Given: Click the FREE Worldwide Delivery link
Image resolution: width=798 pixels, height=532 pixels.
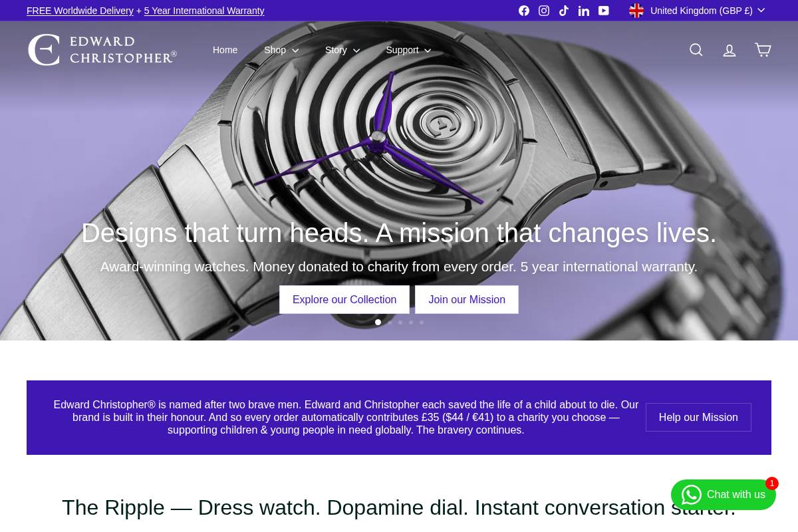Looking at the screenshot, I should (x=80, y=11).
